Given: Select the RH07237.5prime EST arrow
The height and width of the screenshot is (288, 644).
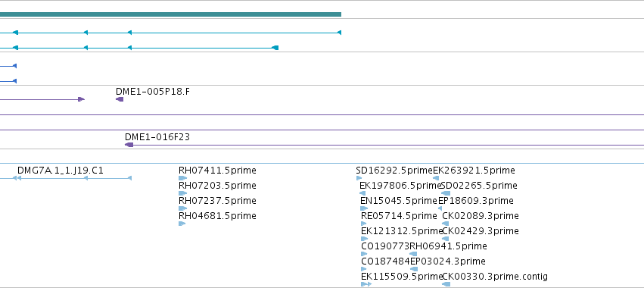Looking at the screenshot, I should (182, 208).
